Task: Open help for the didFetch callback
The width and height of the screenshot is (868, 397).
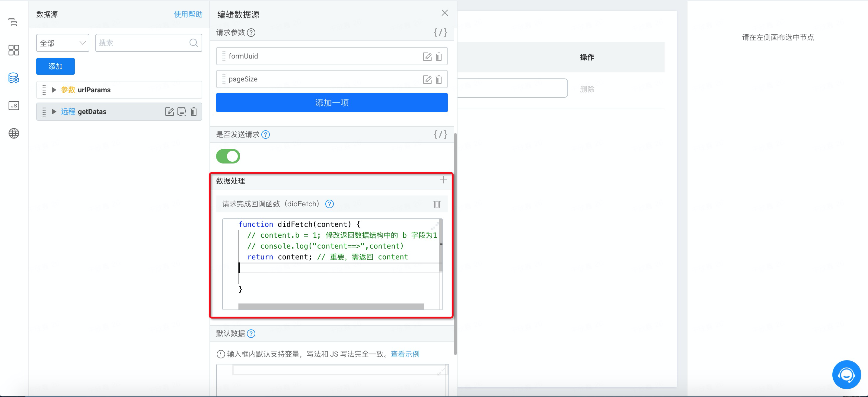Action: (x=330, y=204)
